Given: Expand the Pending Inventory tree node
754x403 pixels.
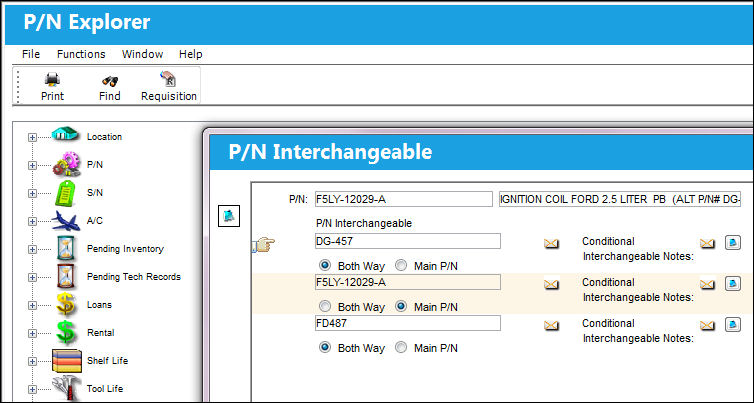Looking at the screenshot, I should pos(32,249).
